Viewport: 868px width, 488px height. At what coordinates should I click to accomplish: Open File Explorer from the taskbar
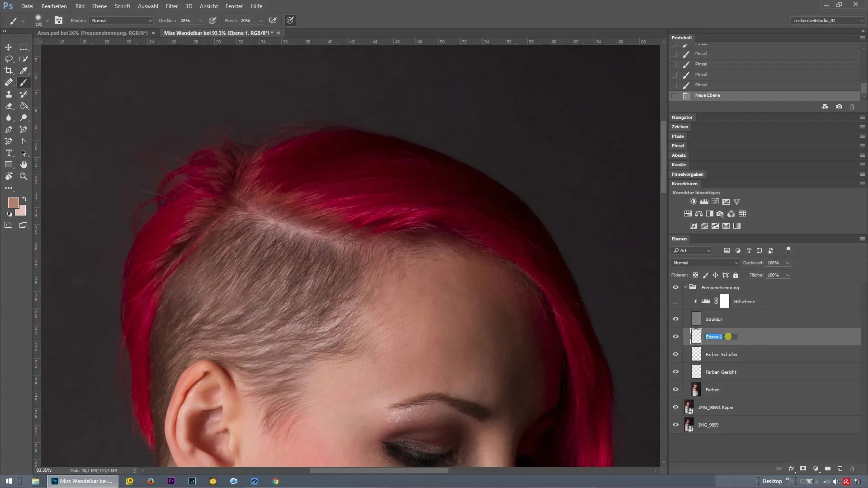click(x=35, y=481)
